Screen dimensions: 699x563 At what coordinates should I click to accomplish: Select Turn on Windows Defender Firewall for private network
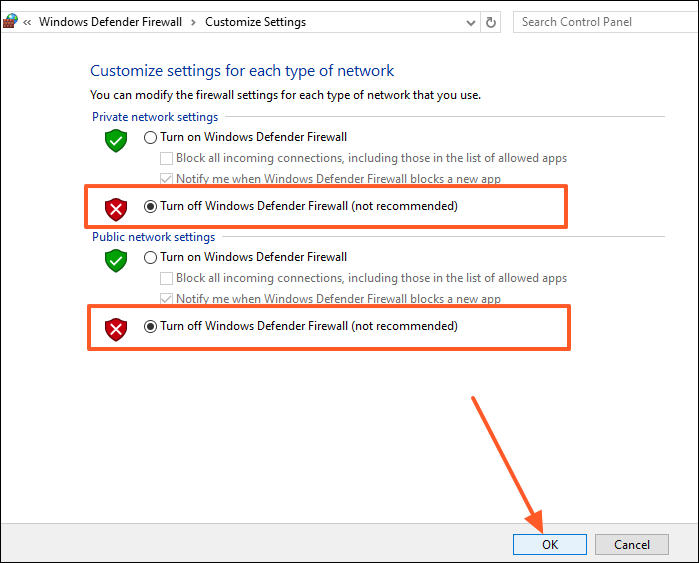click(x=151, y=137)
